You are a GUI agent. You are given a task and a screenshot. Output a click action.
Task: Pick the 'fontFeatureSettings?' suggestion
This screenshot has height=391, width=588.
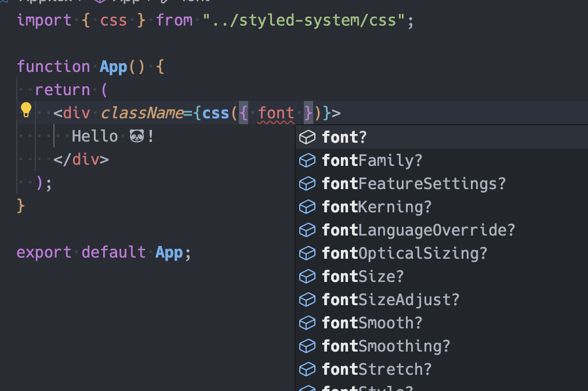click(x=442, y=184)
